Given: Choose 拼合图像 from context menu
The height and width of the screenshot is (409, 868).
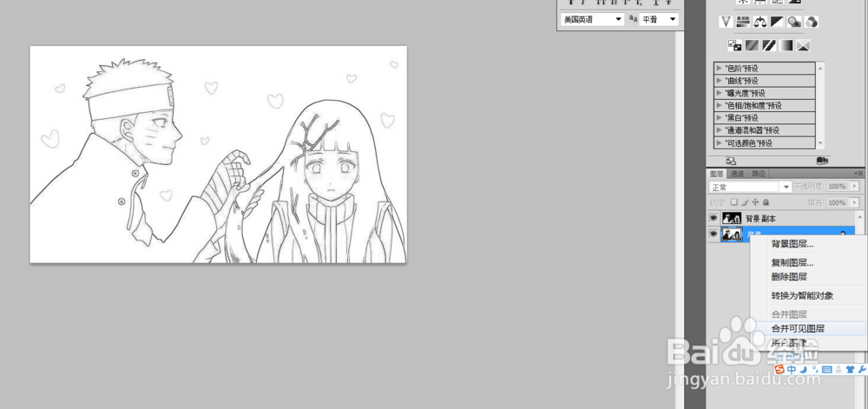Looking at the screenshot, I should coord(789,343).
